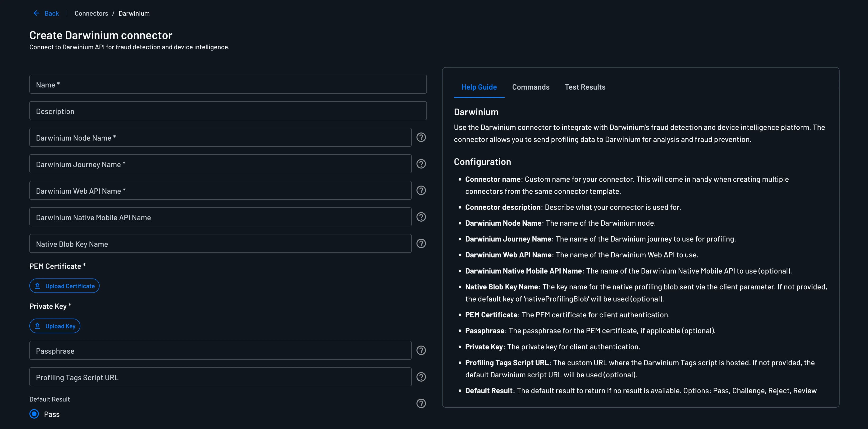The width and height of the screenshot is (868, 429).
Task: Focus the Darwinium Web API Name field
Action: tap(220, 190)
